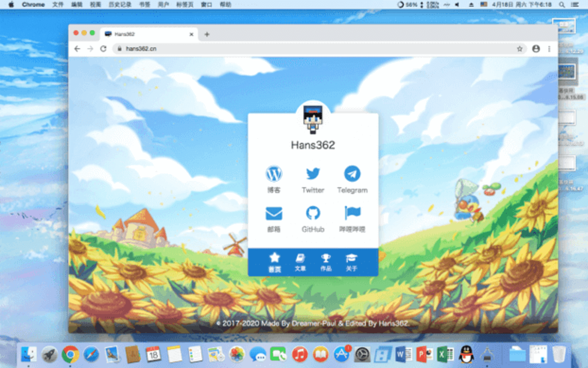588x368 pixels.
Task: Switch to the 关于 graduation-cap tab
Action: (351, 262)
